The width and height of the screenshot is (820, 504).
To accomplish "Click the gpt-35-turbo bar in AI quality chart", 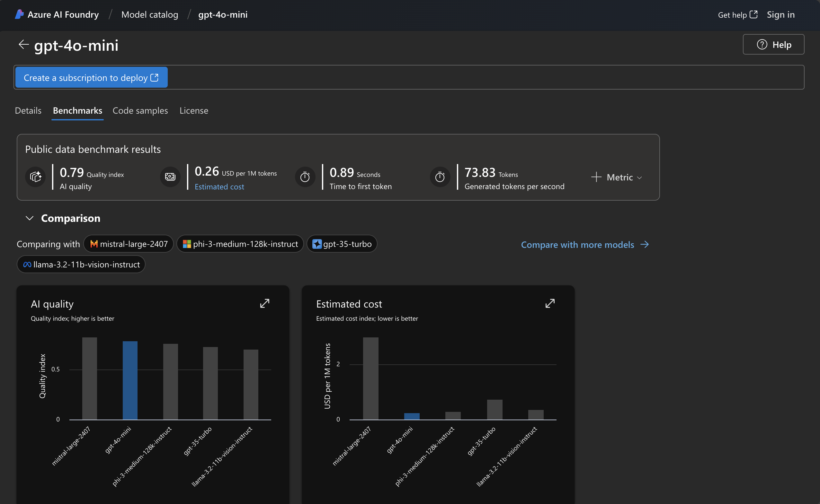I will tap(210, 383).
